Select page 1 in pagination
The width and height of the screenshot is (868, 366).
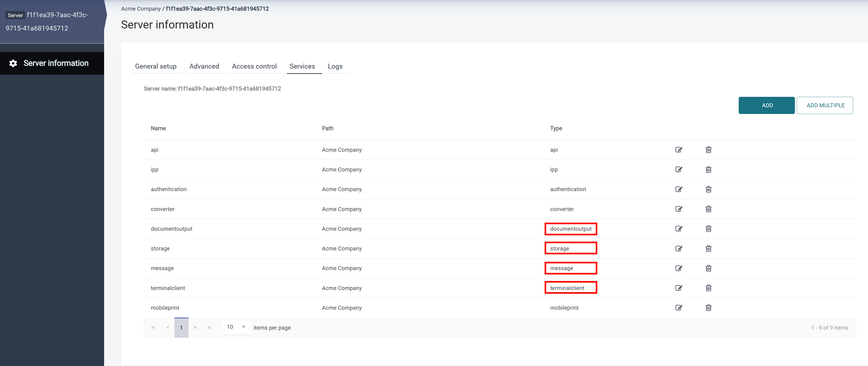click(x=181, y=328)
